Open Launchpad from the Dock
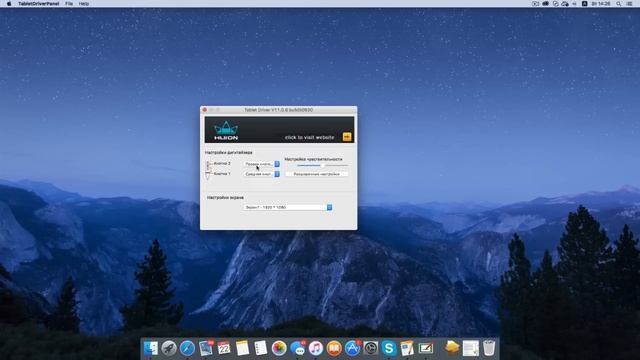Image resolution: width=640 pixels, height=360 pixels. click(x=169, y=348)
